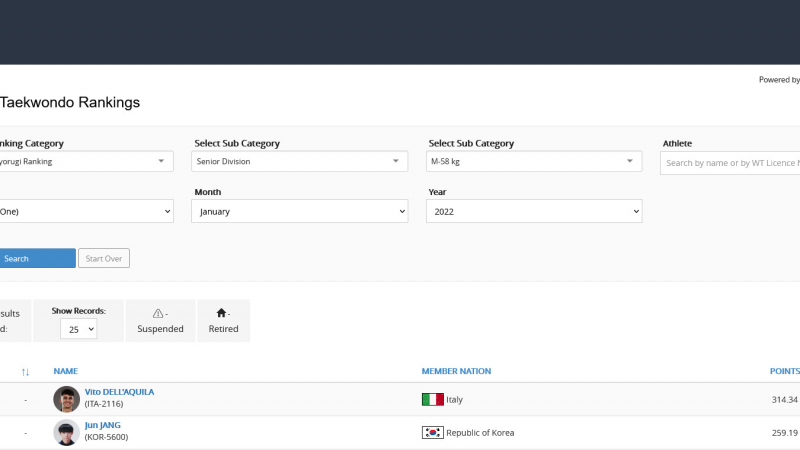800x450 pixels.
Task: Click the Start Over button
Action: (104, 258)
